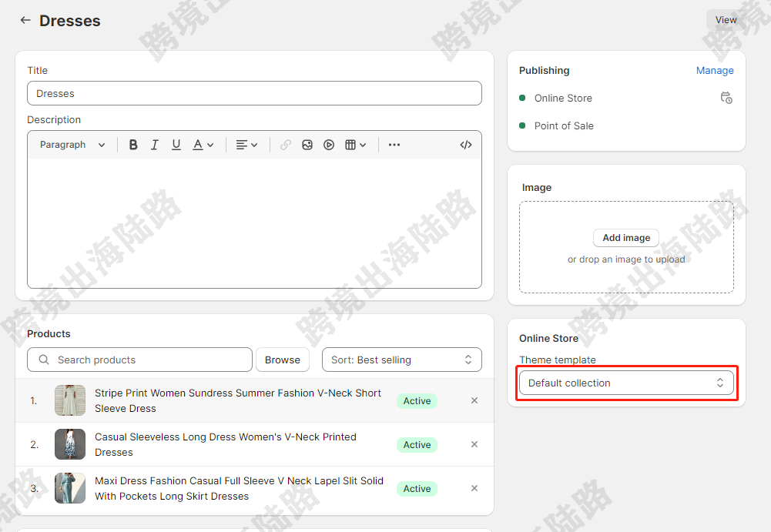Apply italic formatting in description
This screenshot has height=532, width=771.
coord(155,145)
